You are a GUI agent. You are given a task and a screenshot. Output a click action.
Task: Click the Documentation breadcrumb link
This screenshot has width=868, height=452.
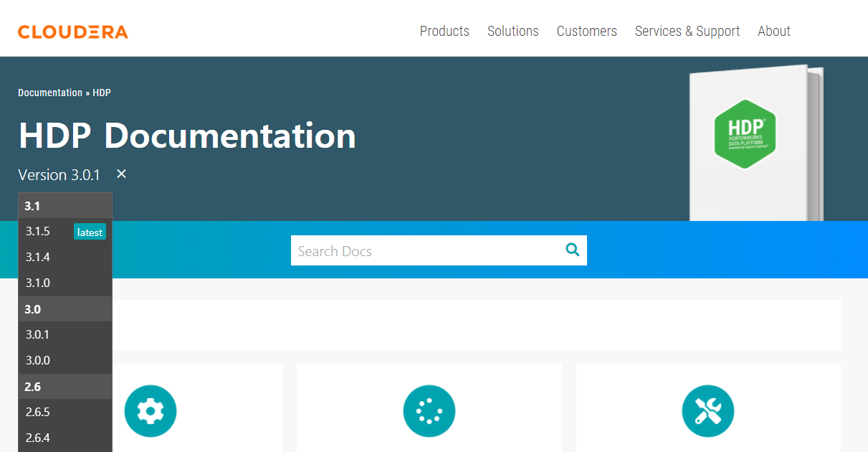coord(50,93)
